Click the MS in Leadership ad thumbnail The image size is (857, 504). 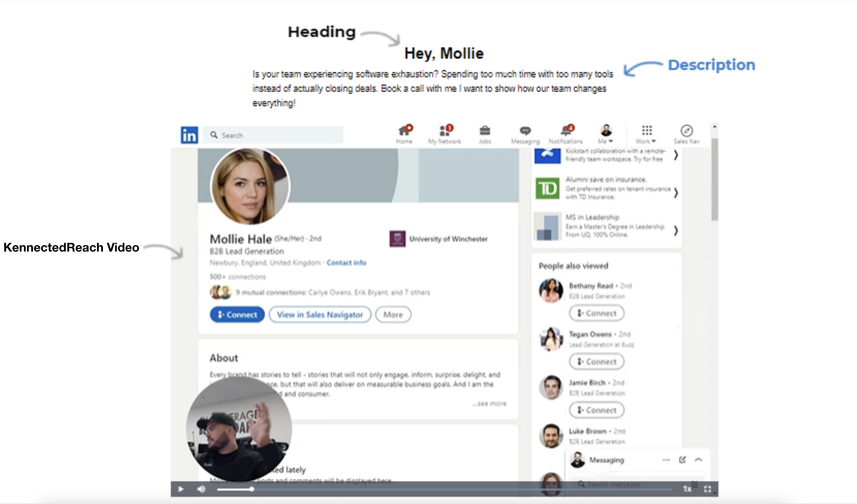[x=547, y=226]
